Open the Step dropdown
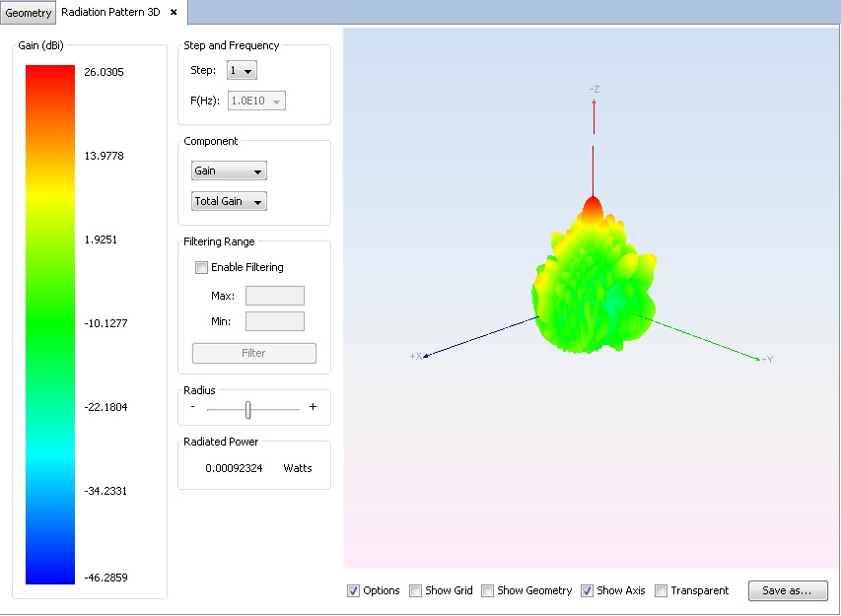 [242, 71]
